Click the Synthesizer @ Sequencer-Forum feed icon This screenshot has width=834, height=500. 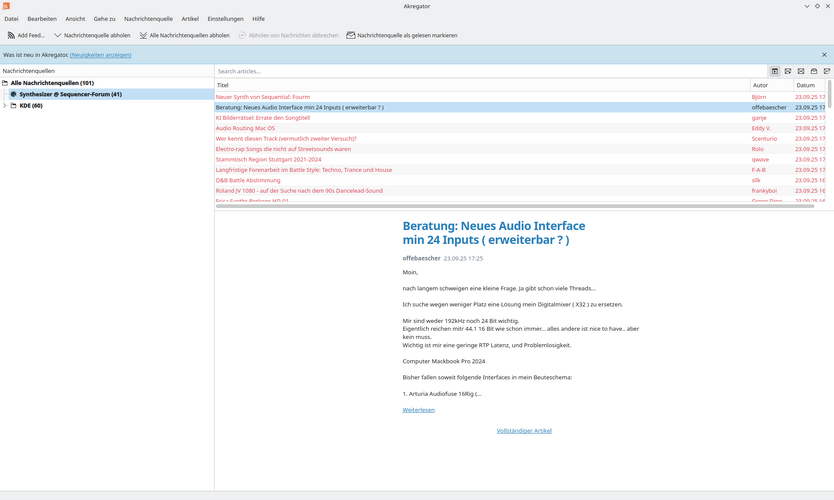click(x=13, y=94)
